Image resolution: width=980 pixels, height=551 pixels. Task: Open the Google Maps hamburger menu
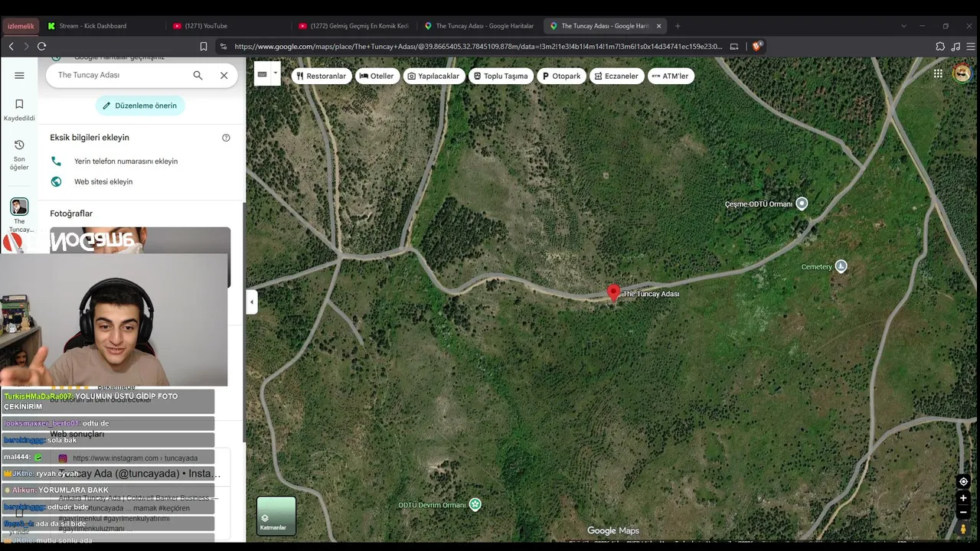point(19,75)
